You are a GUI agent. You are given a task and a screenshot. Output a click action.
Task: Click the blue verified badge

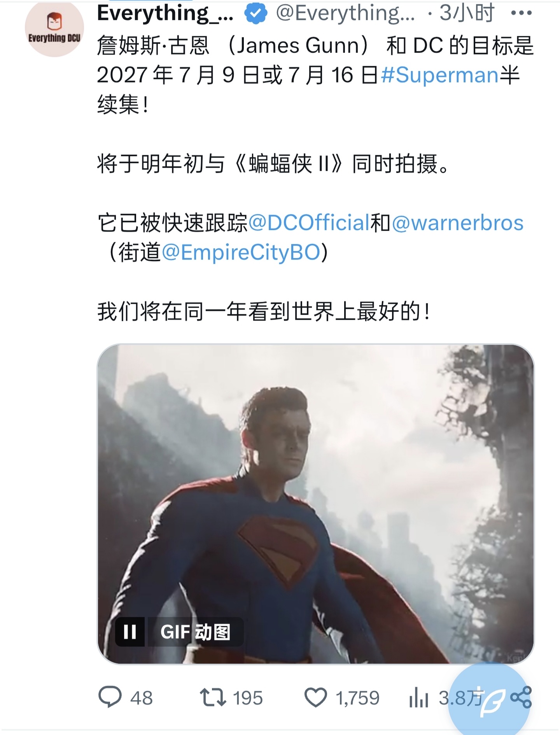(255, 13)
